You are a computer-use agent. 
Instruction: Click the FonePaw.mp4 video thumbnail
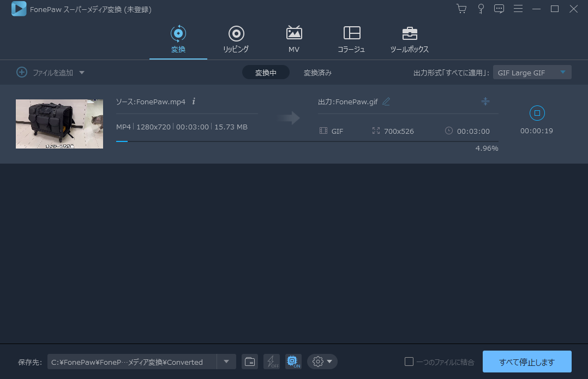click(59, 124)
